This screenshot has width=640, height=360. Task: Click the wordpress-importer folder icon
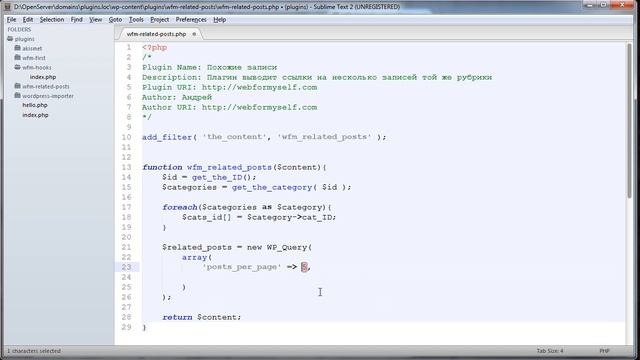tap(18, 96)
